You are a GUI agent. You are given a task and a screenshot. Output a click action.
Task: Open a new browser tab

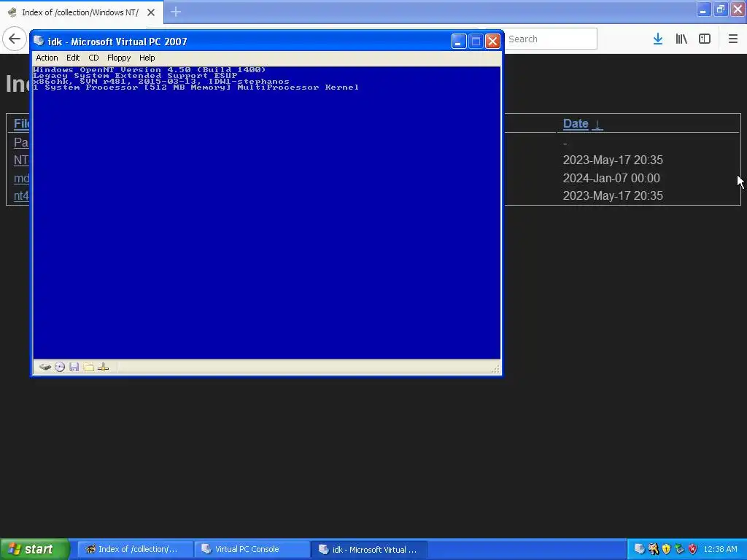176,12
